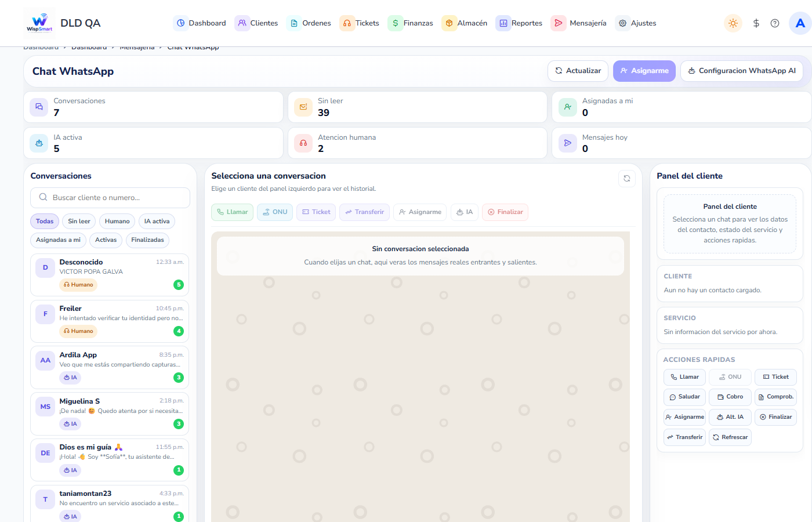The height and width of the screenshot is (522, 812).
Task: Open the Dashboard menu
Action: (x=200, y=23)
